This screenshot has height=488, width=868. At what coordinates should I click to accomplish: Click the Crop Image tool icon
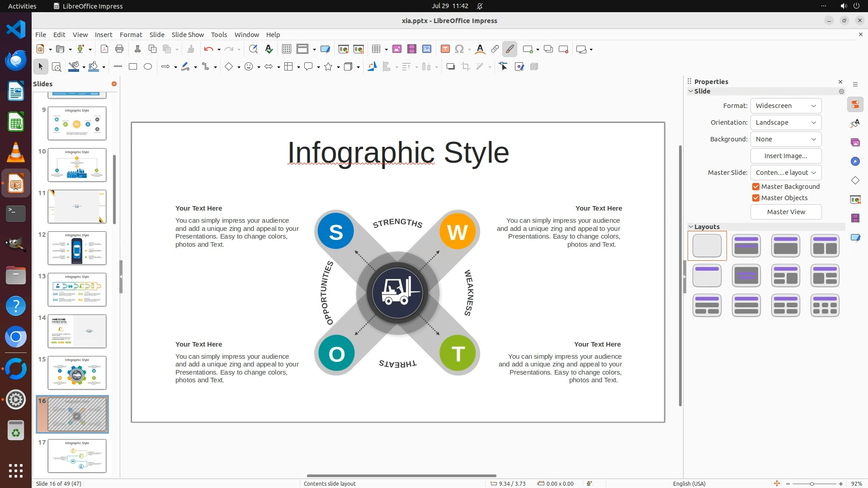(x=465, y=67)
